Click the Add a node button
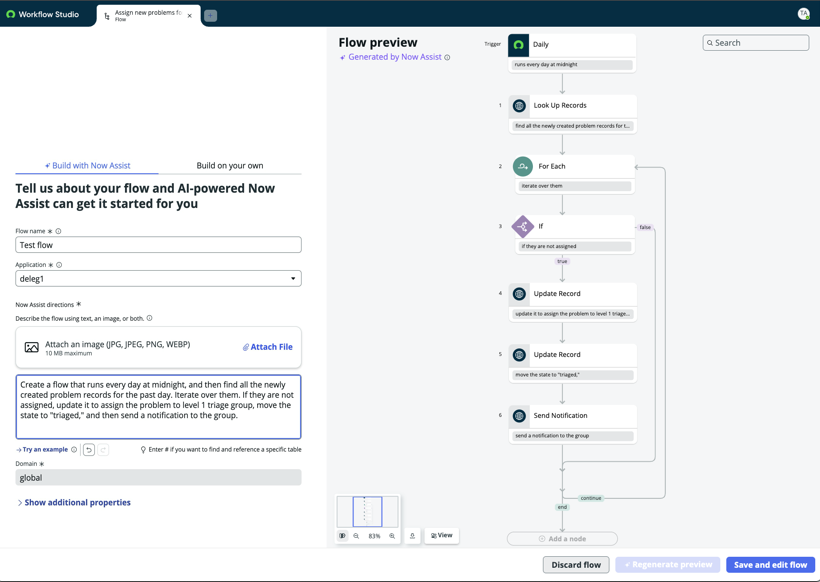 click(x=562, y=539)
